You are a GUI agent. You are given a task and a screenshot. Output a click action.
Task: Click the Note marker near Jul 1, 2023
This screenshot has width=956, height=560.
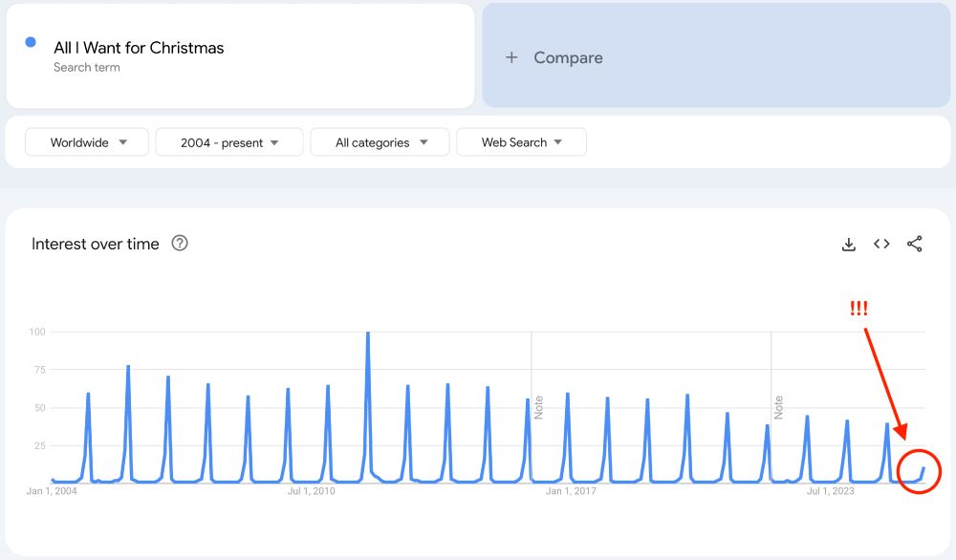point(778,407)
